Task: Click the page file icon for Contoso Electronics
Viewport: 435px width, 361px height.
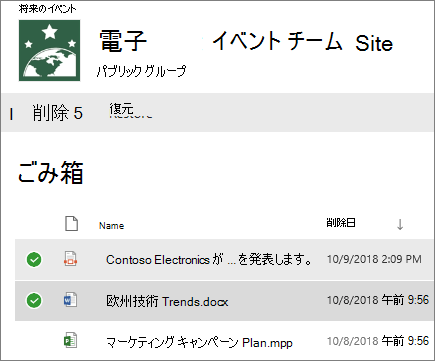Action: click(70, 259)
